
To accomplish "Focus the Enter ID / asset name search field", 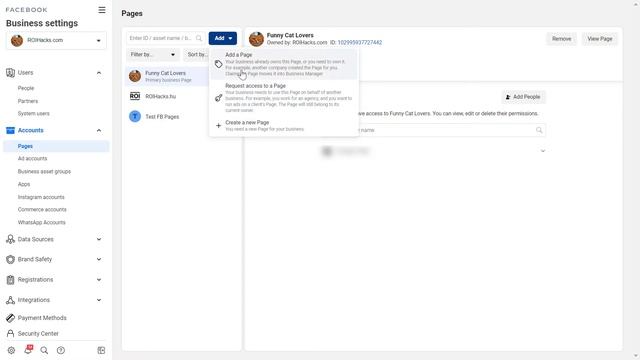I will tap(165, 38).
